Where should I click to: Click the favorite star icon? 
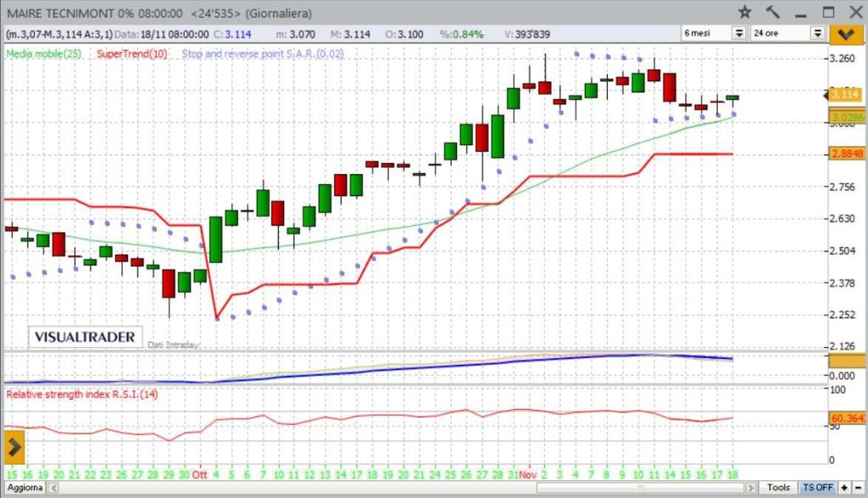(x=745, y=12)
